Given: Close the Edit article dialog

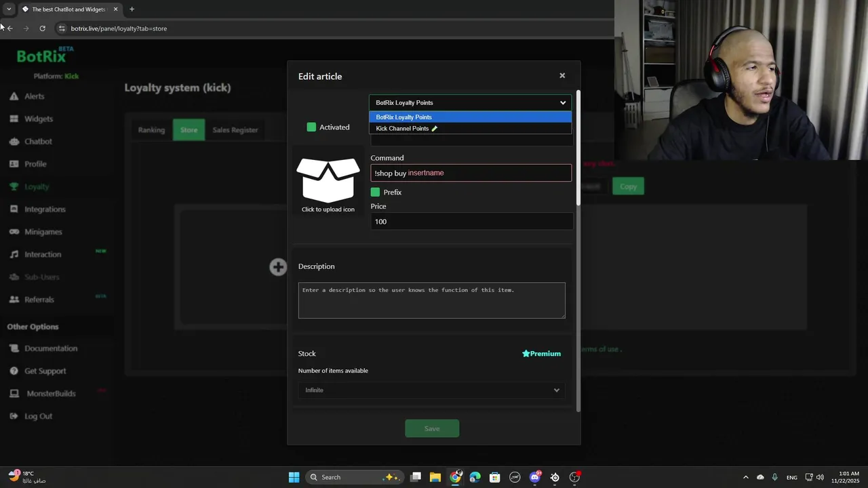Looking at the screenshot, I should (562, 76).
